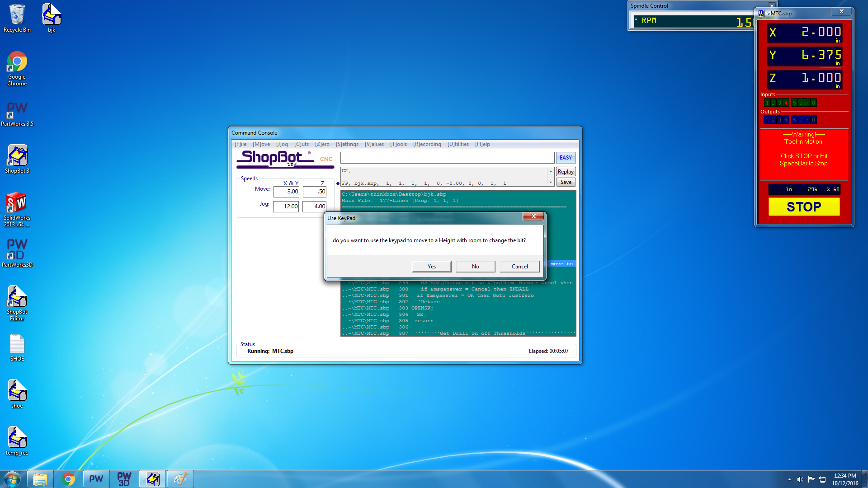Launch SolidWorks 2013 x64 desktop shortcut
868x488 pixels.
click(17, 210)
